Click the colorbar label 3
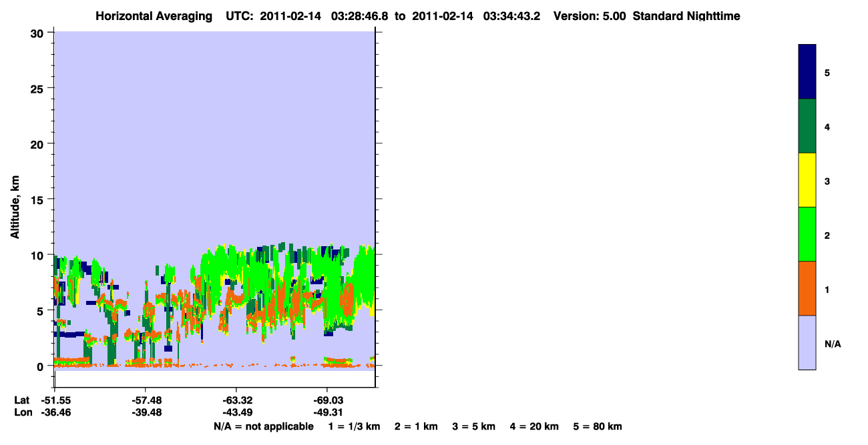This screenshot has height=445, width=868. click(x=827, y=181)
